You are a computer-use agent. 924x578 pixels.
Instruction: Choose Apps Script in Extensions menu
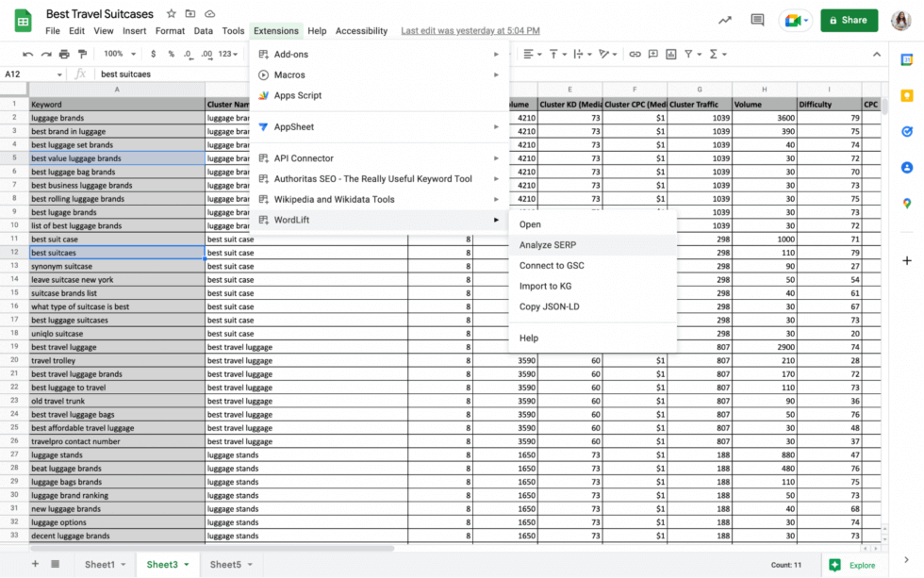point(297,95)
